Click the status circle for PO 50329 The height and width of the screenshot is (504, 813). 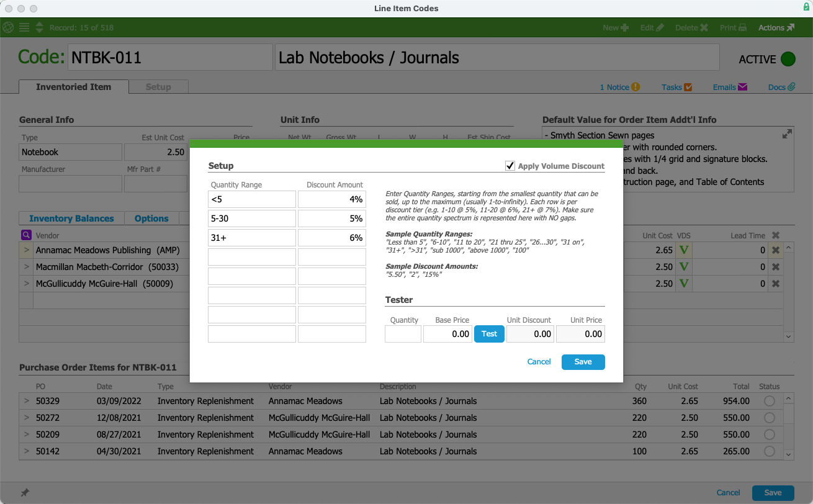770,401
